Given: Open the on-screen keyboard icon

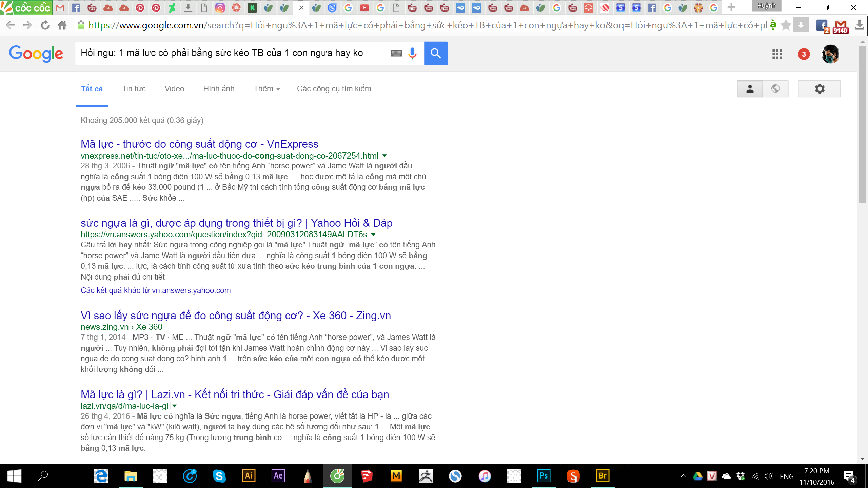Looking at the screenshot, I should [x=396, y=53].
